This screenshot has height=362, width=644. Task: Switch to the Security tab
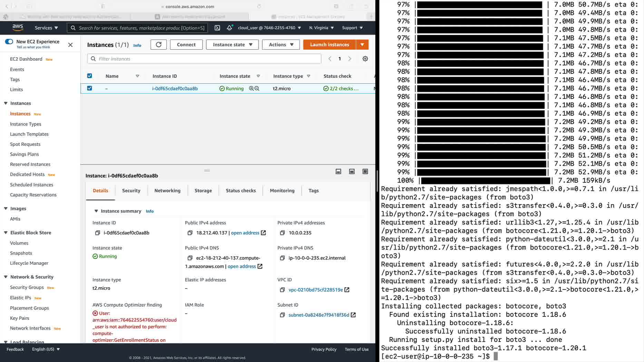coord(131,191)
